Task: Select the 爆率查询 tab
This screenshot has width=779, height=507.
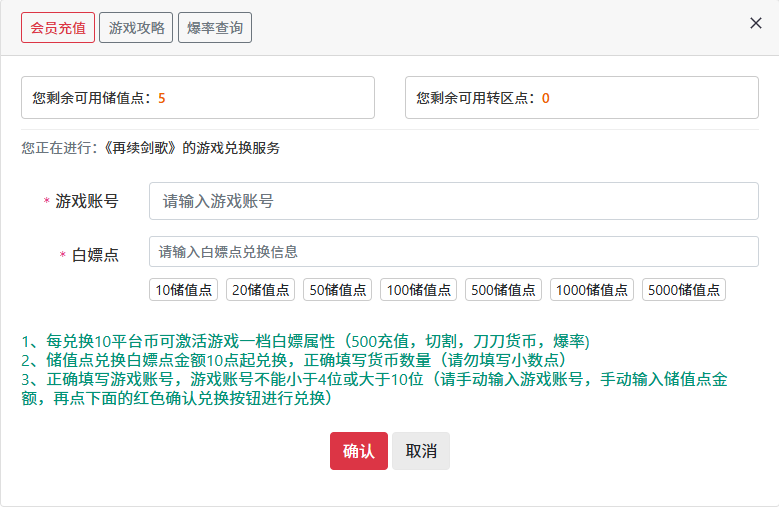Action: 215,28
